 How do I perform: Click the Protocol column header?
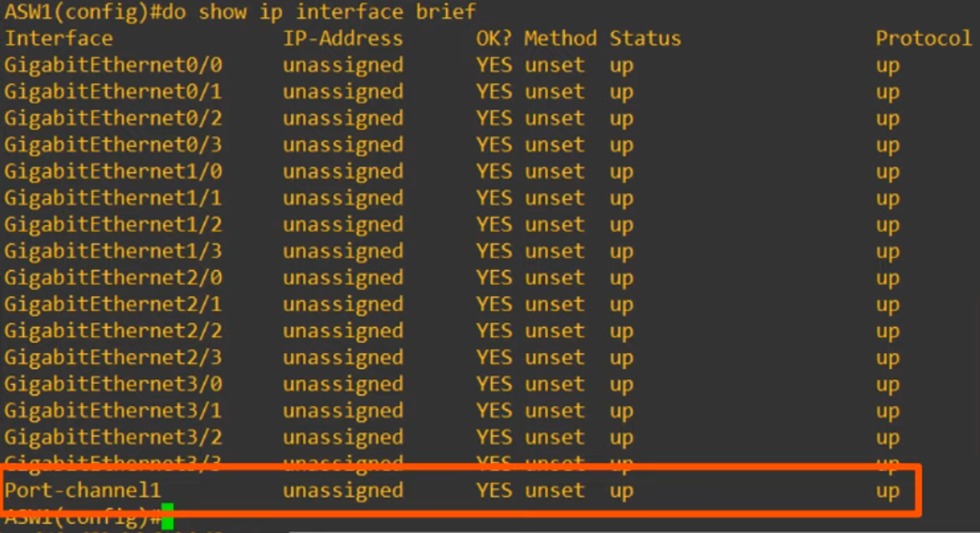pos(923,38)
